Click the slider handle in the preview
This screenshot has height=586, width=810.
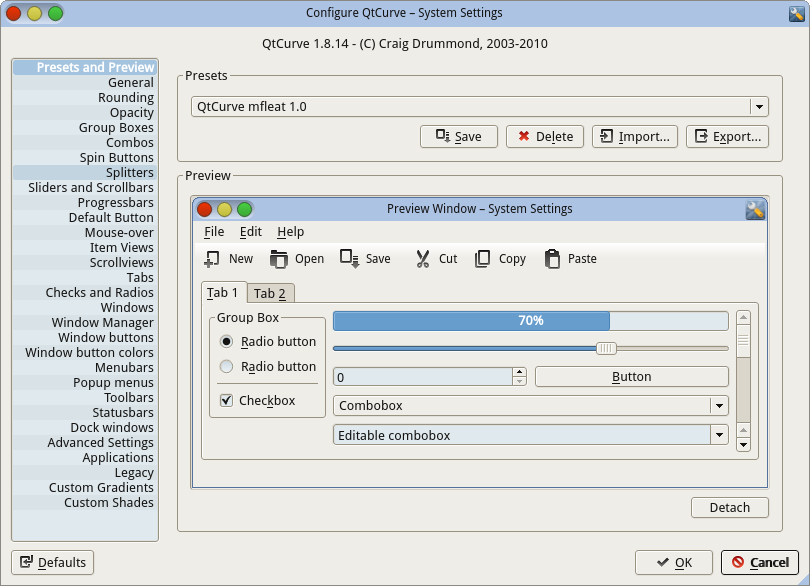pyautogui.click(x=606, y=348)
